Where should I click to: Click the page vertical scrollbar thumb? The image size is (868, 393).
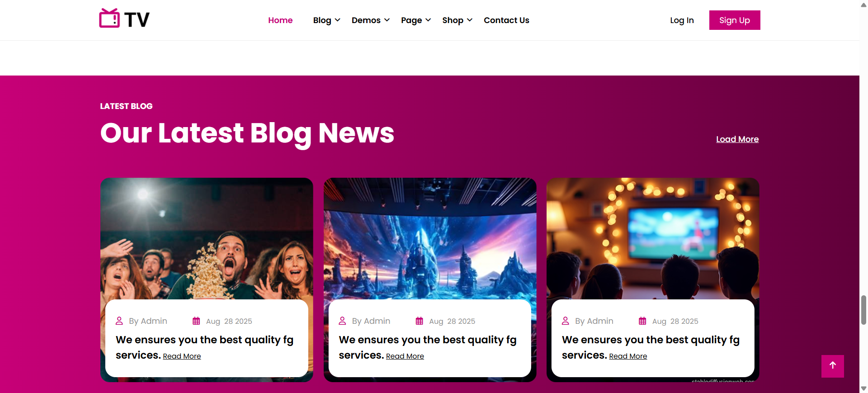point(863,310)
